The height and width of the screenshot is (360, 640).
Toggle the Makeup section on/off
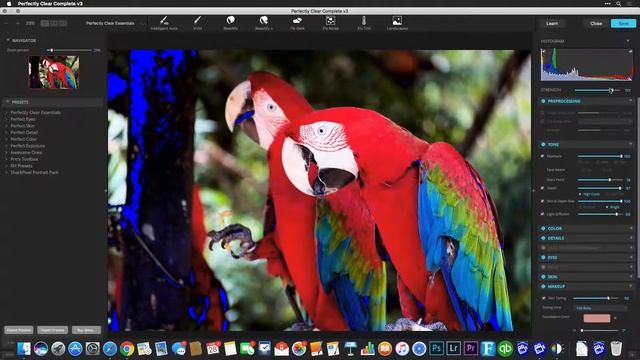[543, 287]
